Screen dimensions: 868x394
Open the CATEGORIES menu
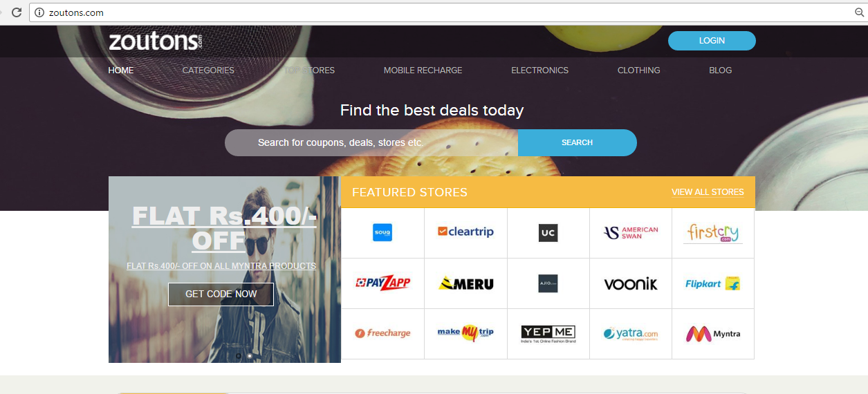tap(208, 70)
